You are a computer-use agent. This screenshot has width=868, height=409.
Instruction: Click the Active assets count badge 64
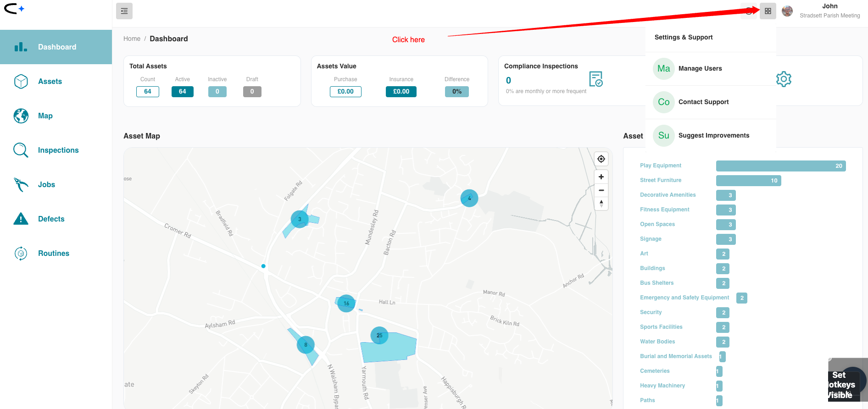[183, 92]
